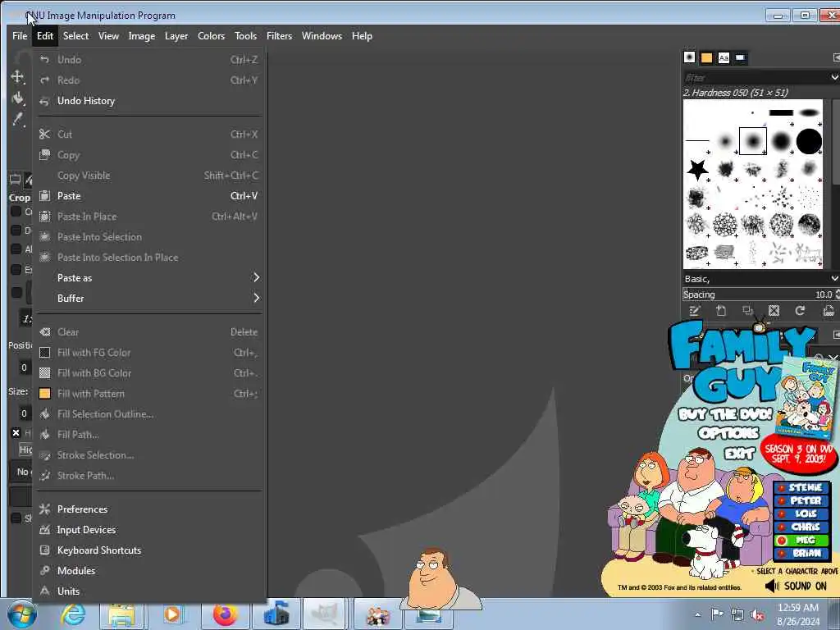Select the BRIAN character button
The width and height of the screenshot is (840, 630).
click(802, 553)
